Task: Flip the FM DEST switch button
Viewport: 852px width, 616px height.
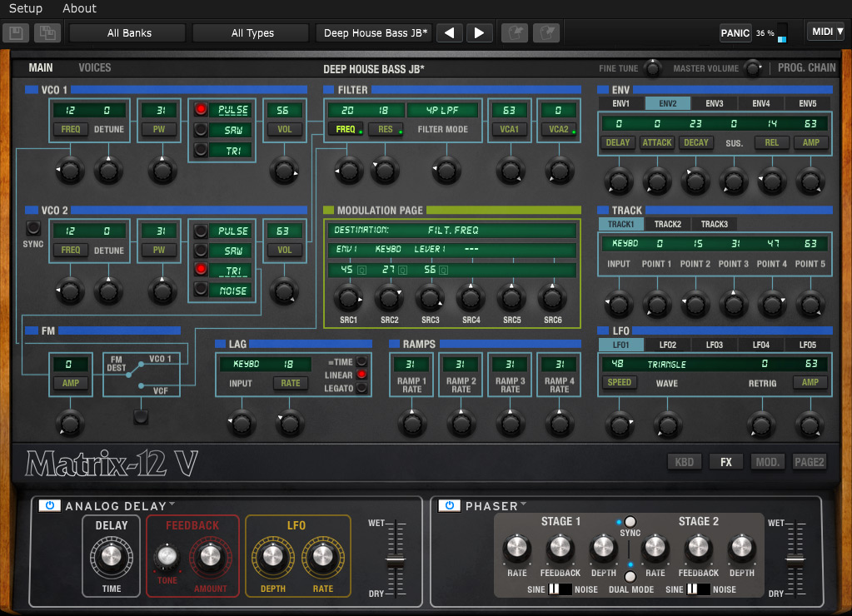Action: tap(141, 417)
